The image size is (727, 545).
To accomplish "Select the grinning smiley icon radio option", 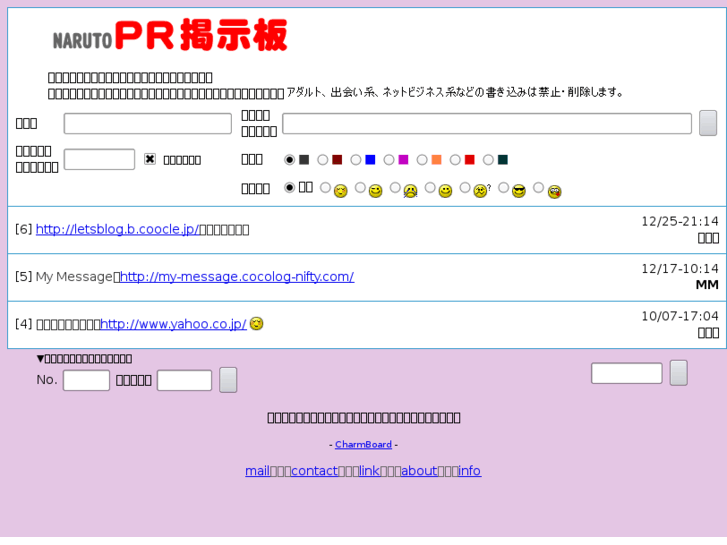I will coord(360,187).
